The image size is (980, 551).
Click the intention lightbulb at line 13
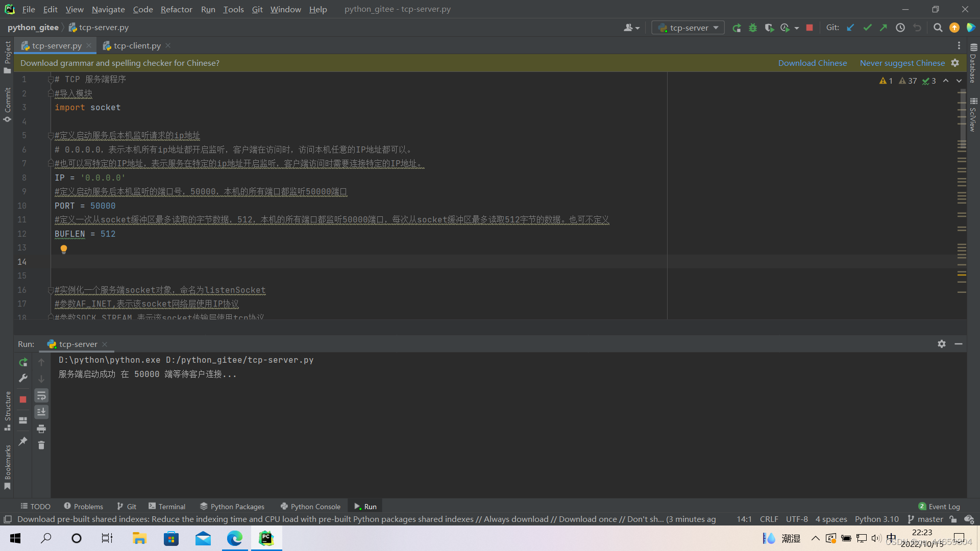point(63,249)
